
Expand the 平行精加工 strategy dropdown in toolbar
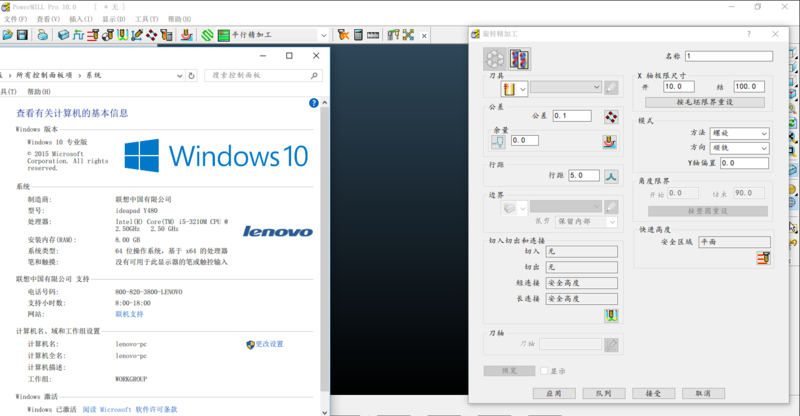point(322,34)
